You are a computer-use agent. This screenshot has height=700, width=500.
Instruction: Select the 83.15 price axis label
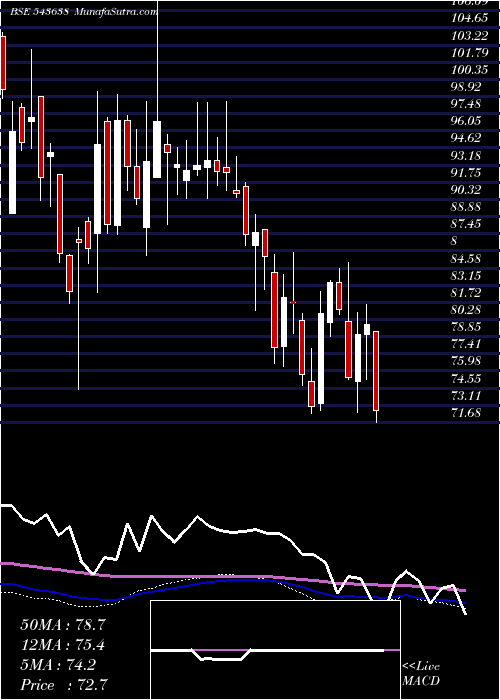point(466,275)
